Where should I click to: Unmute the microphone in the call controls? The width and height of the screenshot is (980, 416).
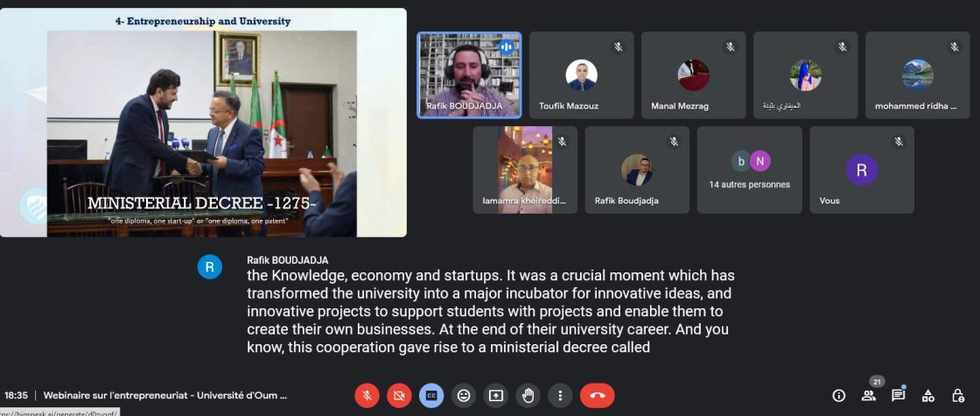(x=367, y=395)
